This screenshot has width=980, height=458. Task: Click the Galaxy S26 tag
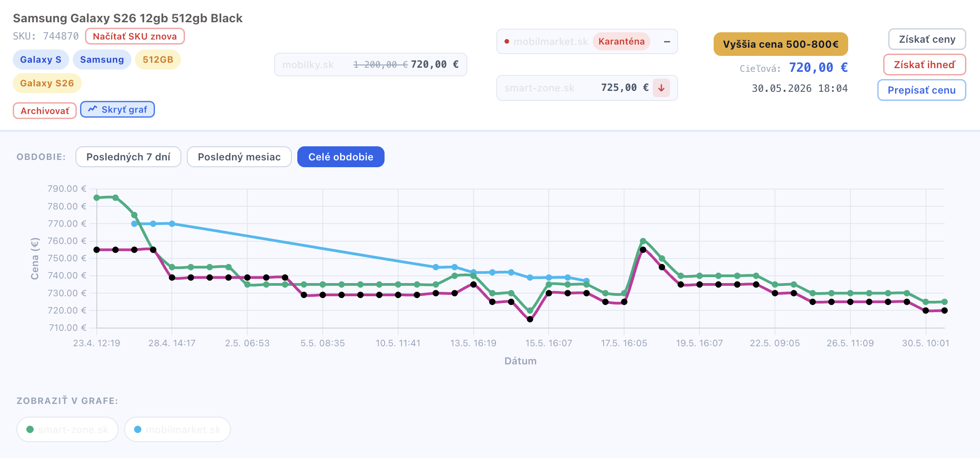(47, 83)
